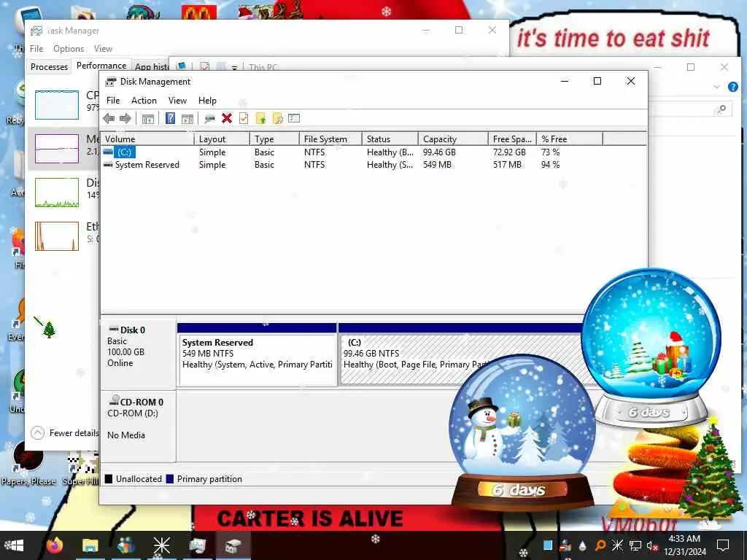Screen dimensions: 747x560
Task: Open the View menu in Task Manager
Action: (103, 49)
